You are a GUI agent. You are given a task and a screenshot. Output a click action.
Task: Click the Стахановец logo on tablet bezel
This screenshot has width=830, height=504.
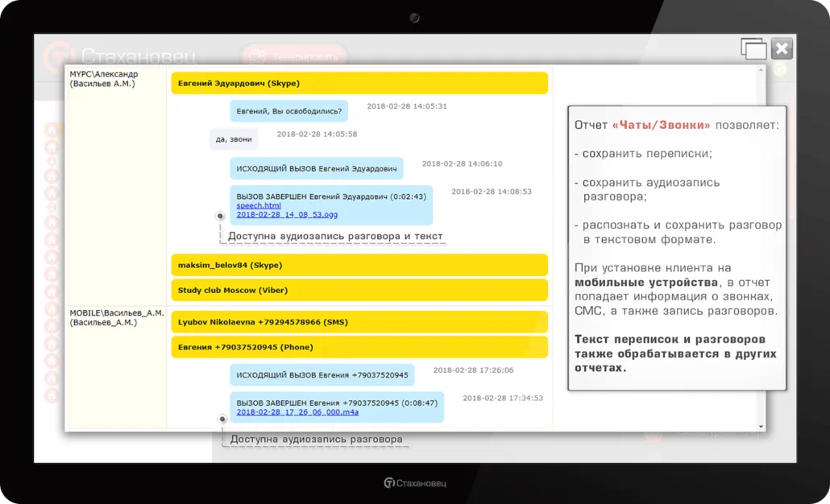click(415, 483)
